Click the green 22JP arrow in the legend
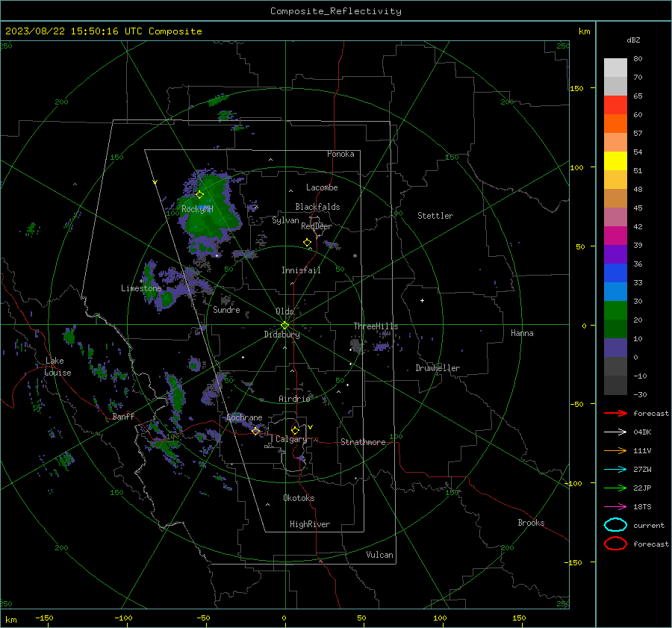 pyautogui.click(x=615, y=488)
